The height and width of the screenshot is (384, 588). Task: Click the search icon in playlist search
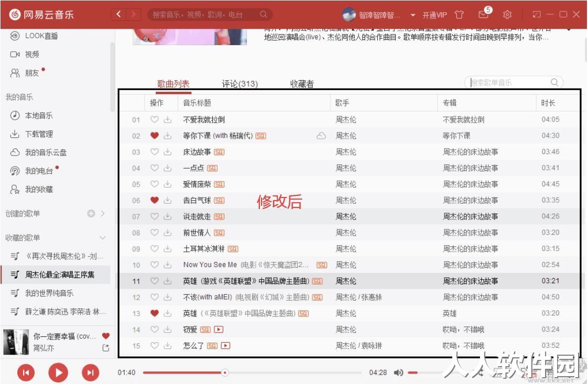(554, 82)
